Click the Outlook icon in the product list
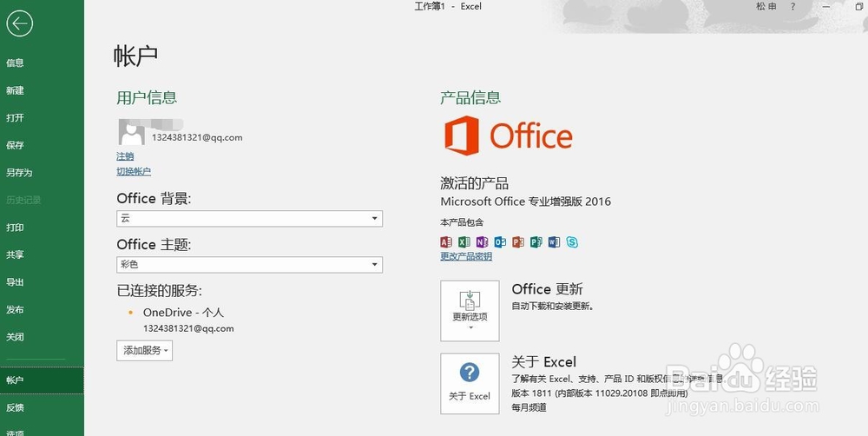 pos(500,242)
